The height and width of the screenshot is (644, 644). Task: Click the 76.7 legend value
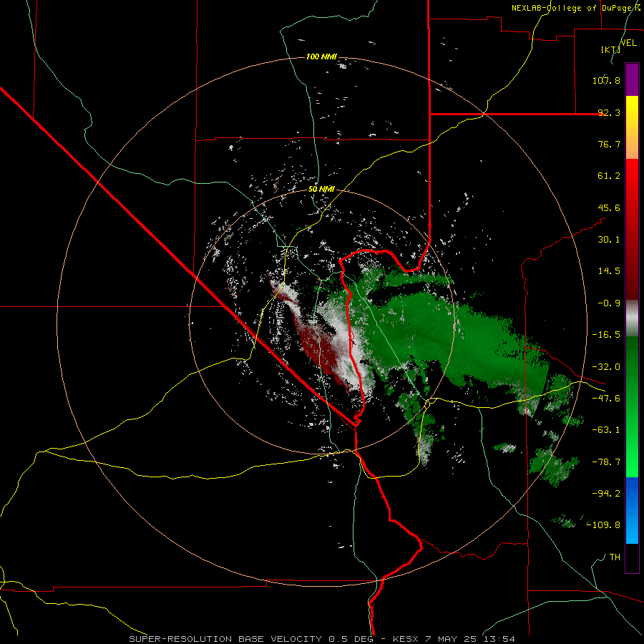[609, 144]
